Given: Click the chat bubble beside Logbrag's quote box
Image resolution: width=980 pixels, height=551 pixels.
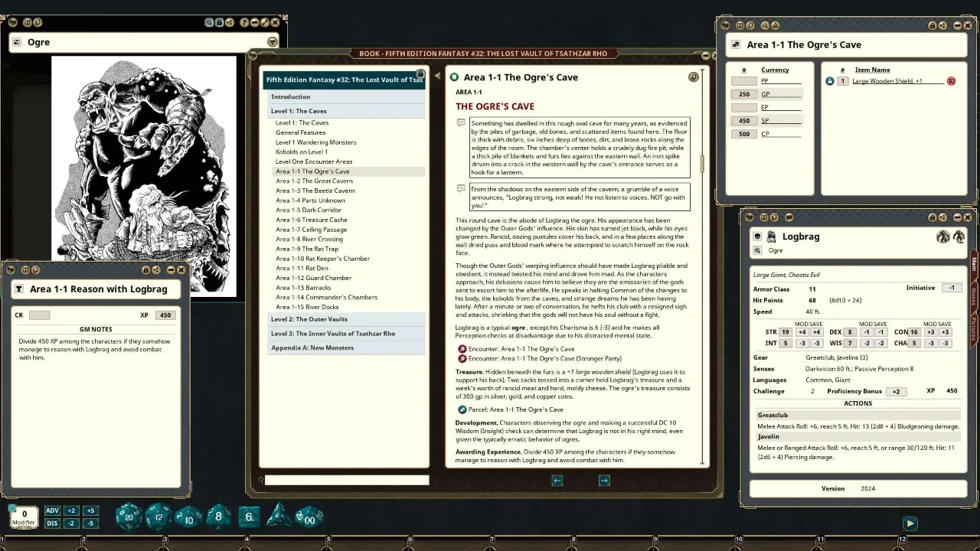Looking at the screenshot, I should (461, 188).
